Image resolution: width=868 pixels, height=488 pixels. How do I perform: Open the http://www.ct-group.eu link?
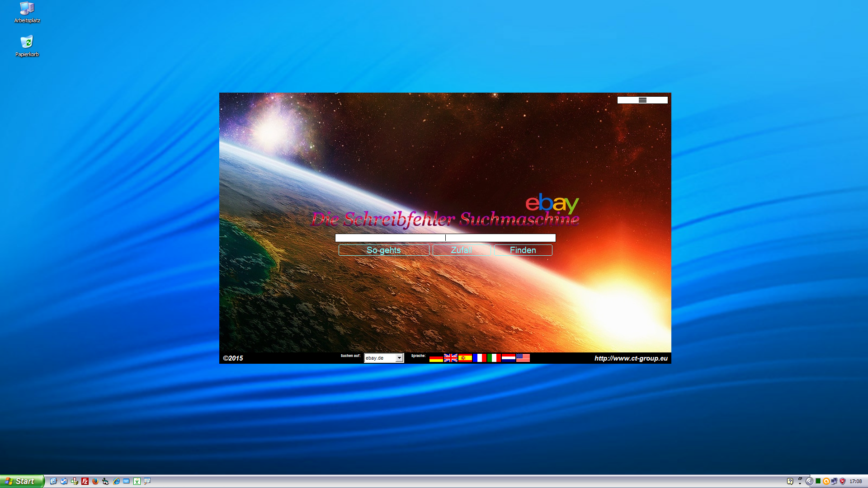[631, 358]
